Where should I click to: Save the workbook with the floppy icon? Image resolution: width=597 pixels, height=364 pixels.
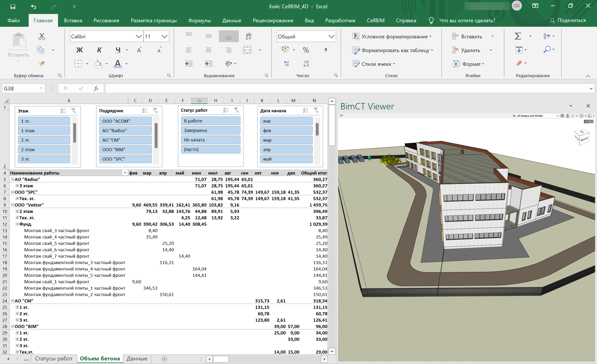pyautogui.click(x=13, y=6)
